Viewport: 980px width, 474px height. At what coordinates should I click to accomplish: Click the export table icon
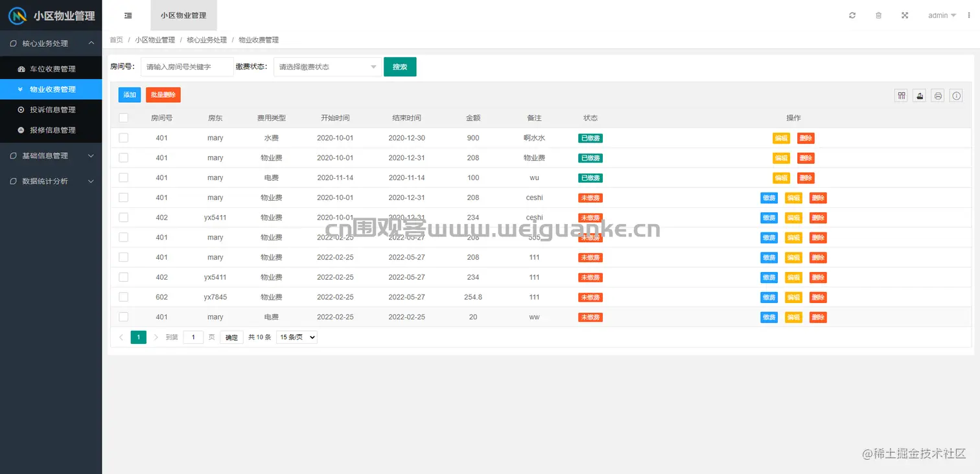[919, 96]
